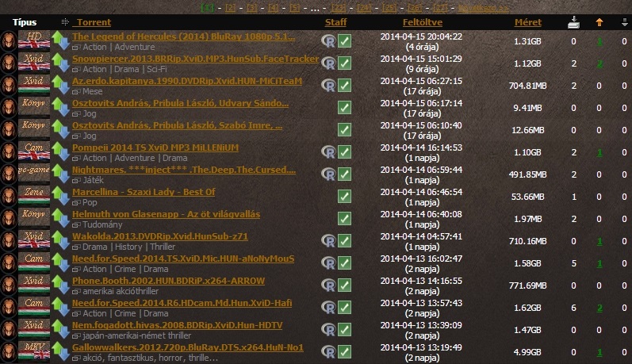Toggle green checkmark on Helmuth von Glasenapp row
Screen dimensions: 632x364
click(x=344, y=219)
